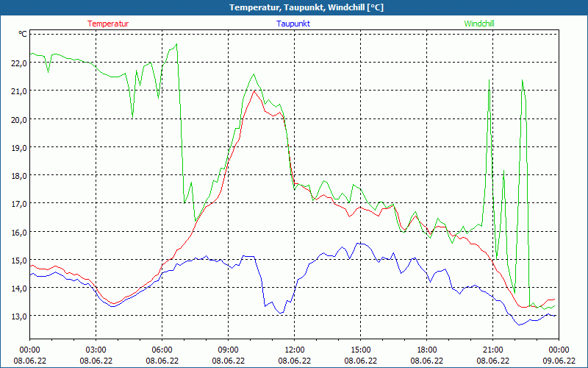Click the green Windchill legend label
This screenshot has height=368, width=588.
tap(479, 24)
